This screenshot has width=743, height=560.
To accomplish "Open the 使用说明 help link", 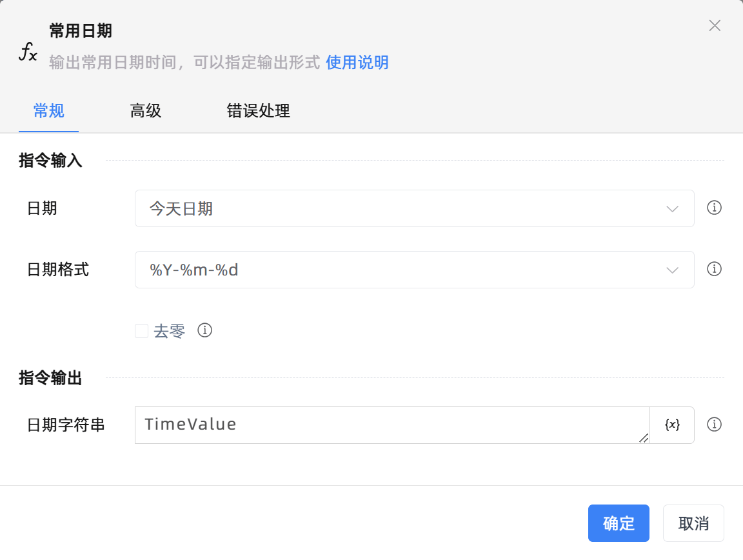I will 357,63.
